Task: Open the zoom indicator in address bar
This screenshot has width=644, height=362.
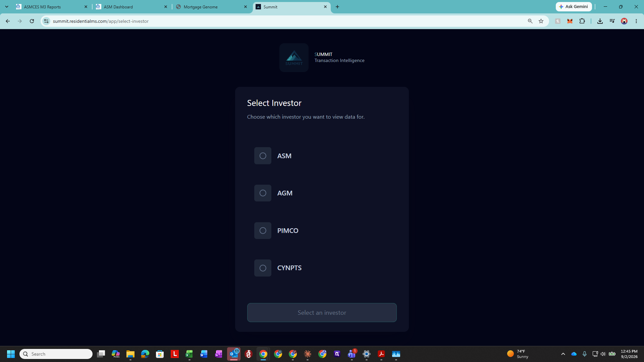Action: (x=530, y=21)
